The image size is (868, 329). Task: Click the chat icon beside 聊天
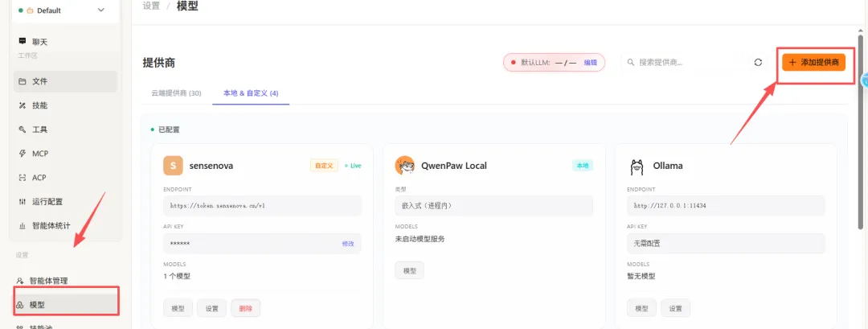click(x=23, y=42)
